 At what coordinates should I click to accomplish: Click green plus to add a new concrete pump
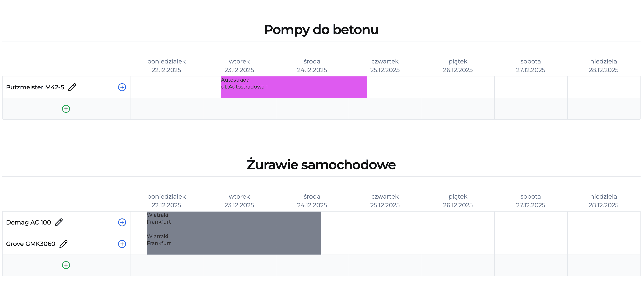(66, 109)
